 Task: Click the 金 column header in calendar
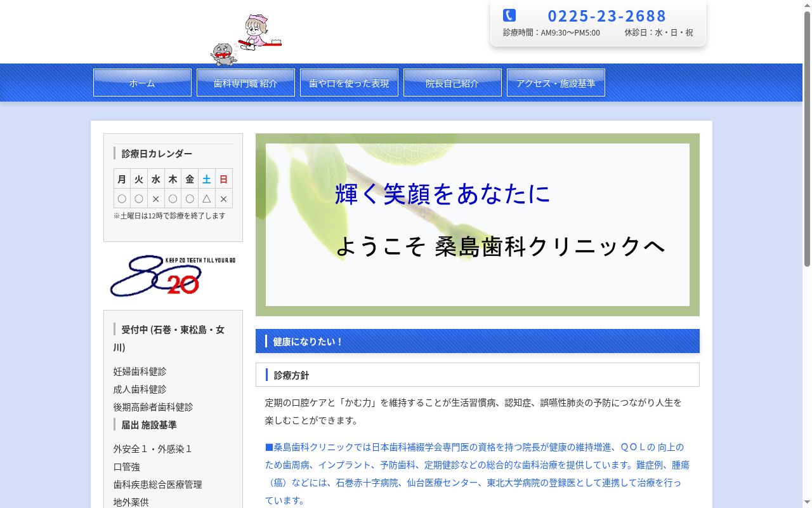(x=190, y=179)
